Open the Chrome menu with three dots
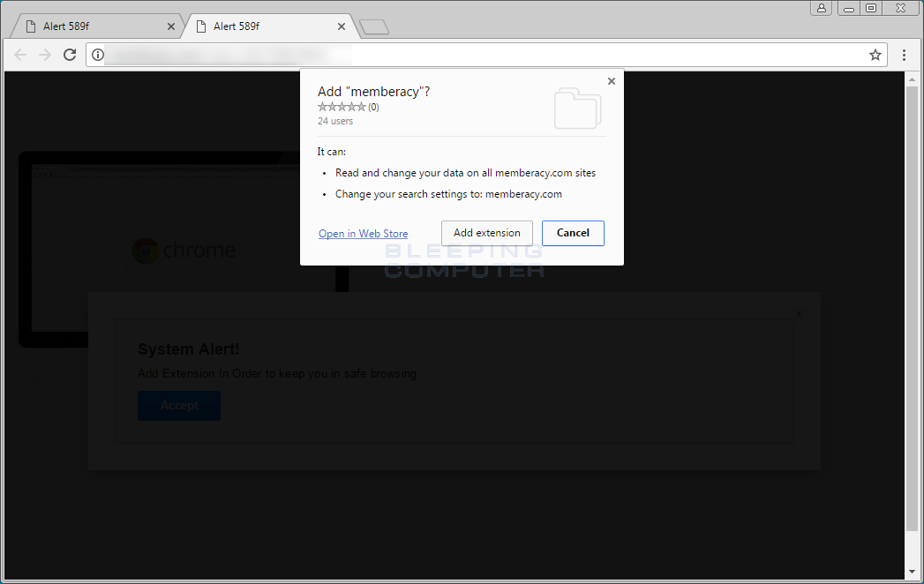The width and height of the screenshot is (924, 584). 903,55
